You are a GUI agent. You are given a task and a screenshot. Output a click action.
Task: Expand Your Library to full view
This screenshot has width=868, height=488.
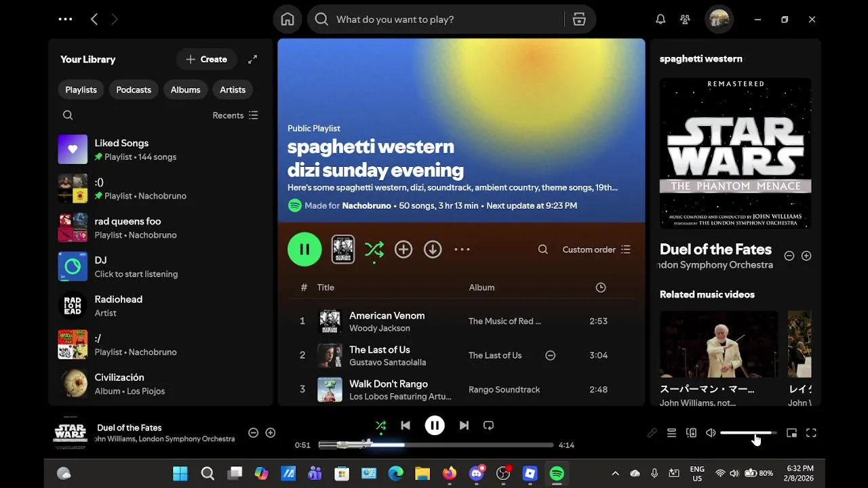tap(252, 59)
